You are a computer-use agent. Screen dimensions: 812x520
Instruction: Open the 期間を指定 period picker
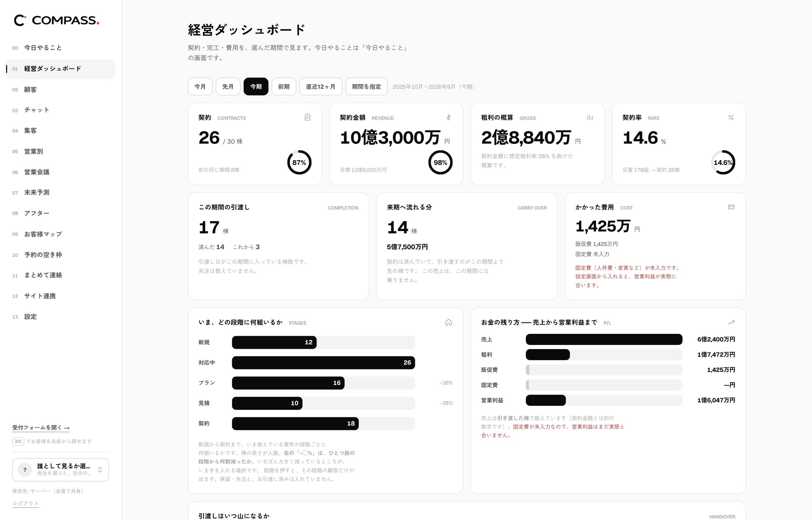(366, 87)
